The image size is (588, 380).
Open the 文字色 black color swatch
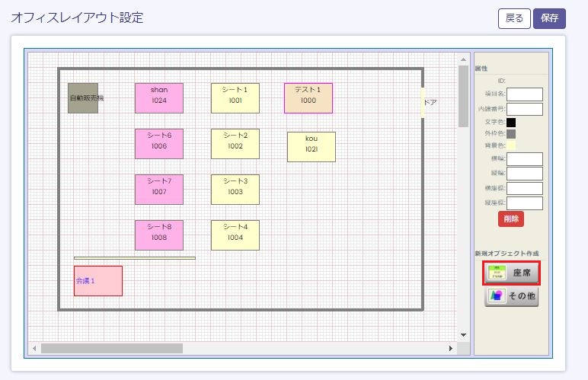(511, 122)
